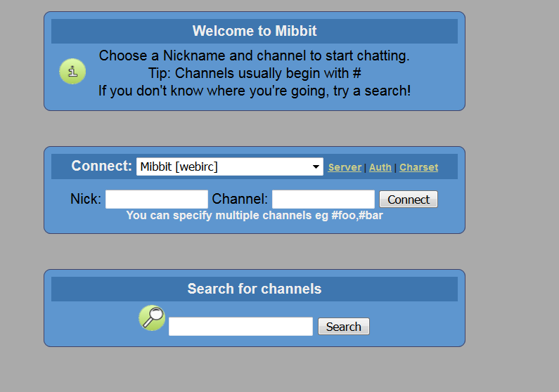Click the arrow on the server combo box
This screenshot has height=392, width=559.
click(x=316, y=167)
